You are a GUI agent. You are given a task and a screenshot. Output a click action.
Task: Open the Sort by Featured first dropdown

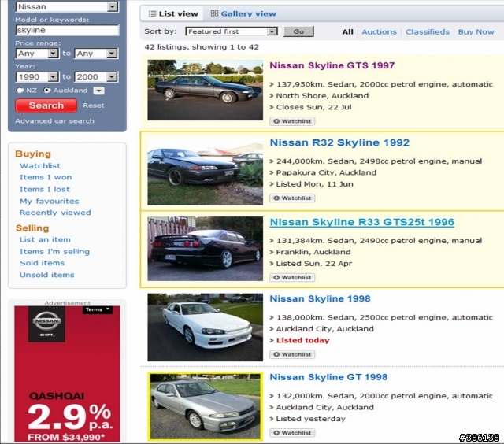[x=232, y=31]
